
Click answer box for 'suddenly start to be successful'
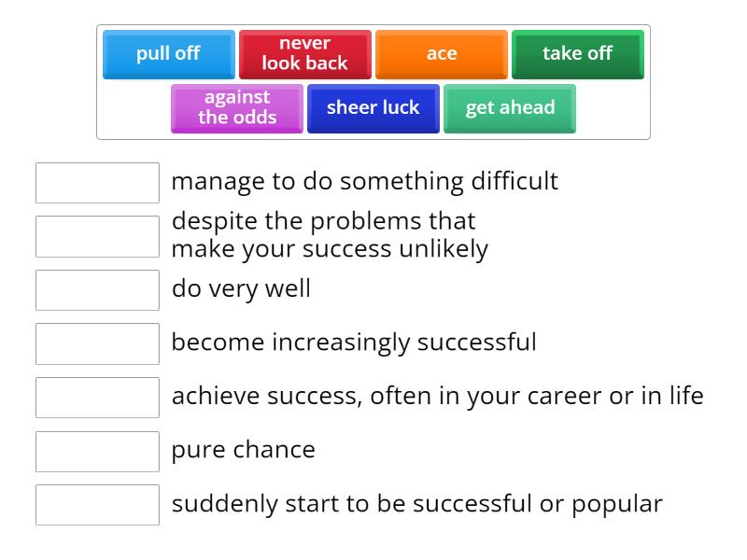coord(97,505)
